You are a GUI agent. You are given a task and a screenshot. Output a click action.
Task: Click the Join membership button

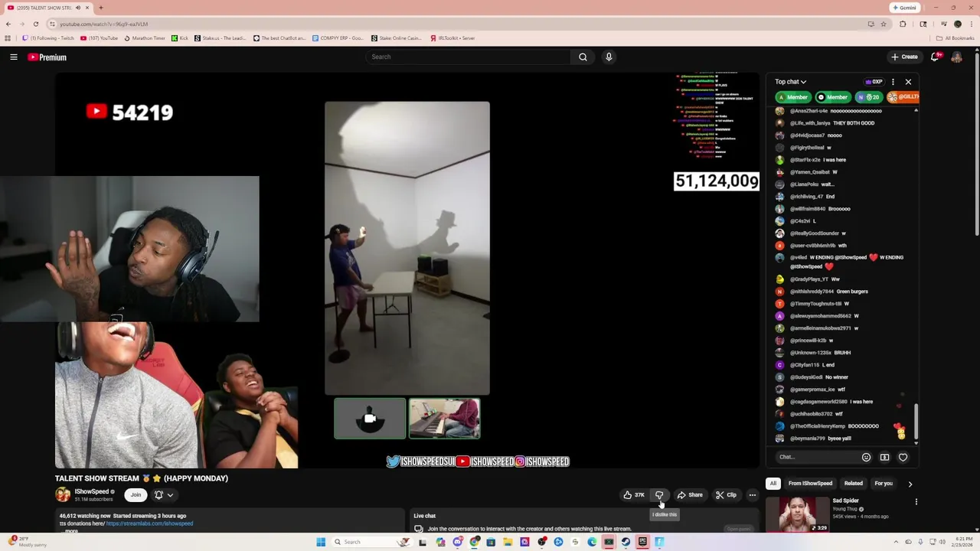click(136, 495)
